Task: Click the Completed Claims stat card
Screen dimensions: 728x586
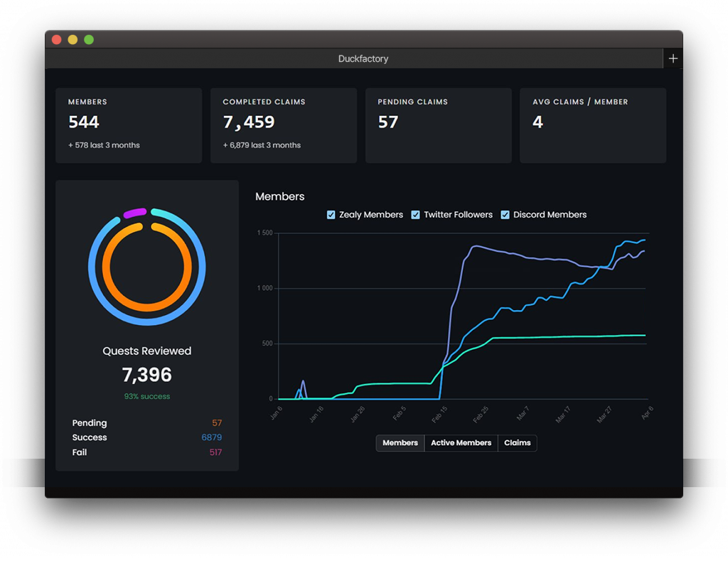Action: click(284, 126)
